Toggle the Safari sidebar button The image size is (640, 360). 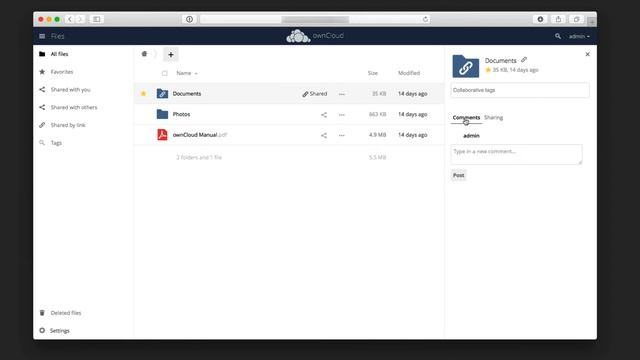tap(97, 19)
